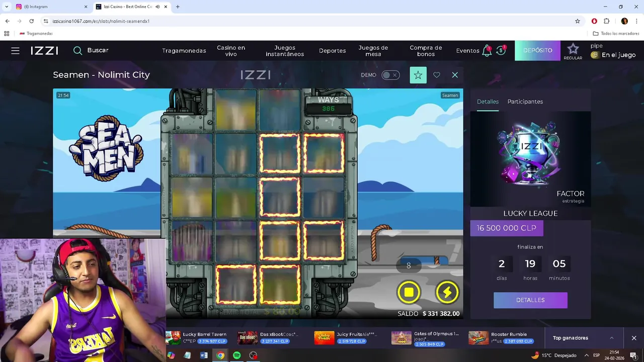
Task: Reload the page
Action: coord(31,21)
